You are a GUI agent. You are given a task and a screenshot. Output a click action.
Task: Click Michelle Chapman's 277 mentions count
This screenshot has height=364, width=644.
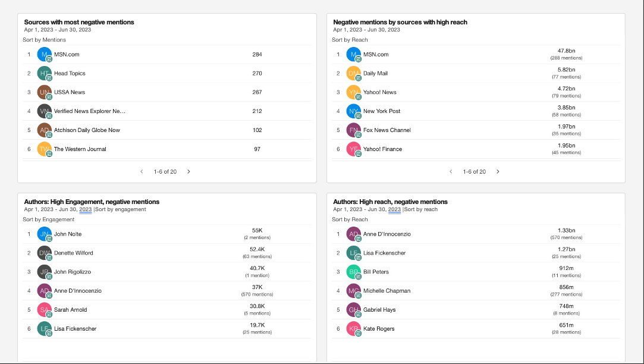pos(566,294)
